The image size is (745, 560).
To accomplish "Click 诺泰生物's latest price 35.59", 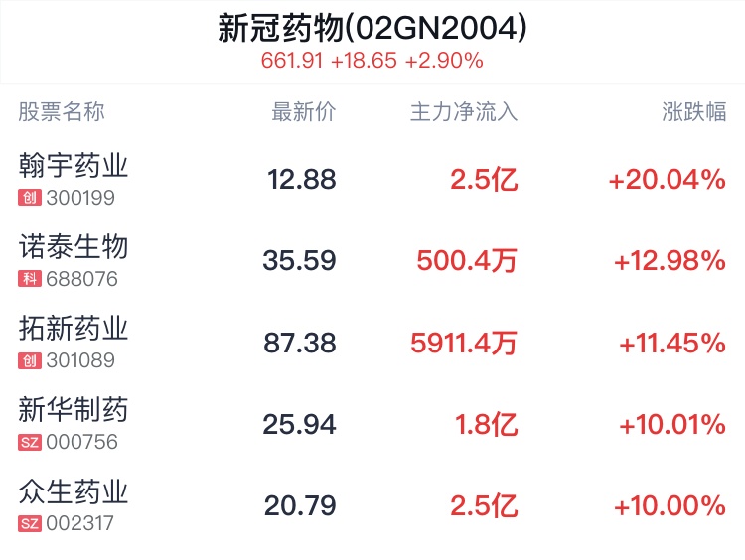I will tap(299, 261).
